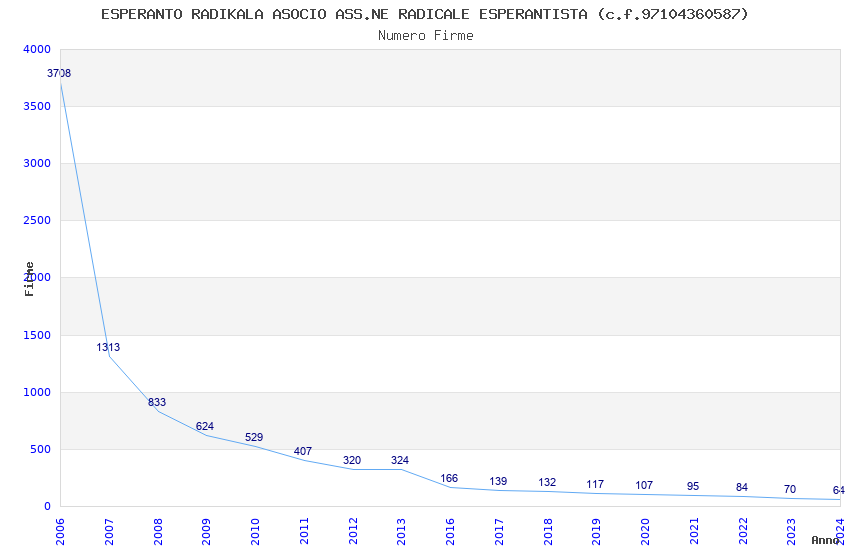
Task: Click data label 117 for 2019
Action: (595, 484)
